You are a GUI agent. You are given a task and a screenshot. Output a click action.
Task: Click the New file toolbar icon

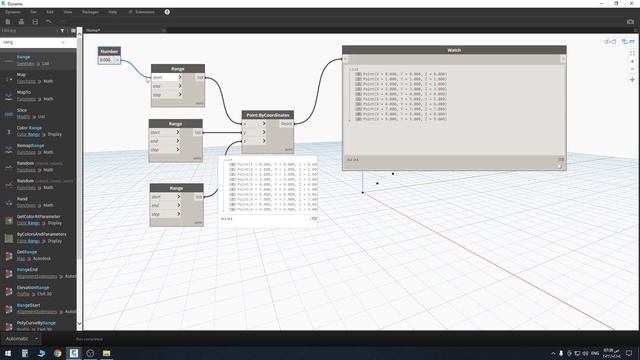click(x=8, y=22)
